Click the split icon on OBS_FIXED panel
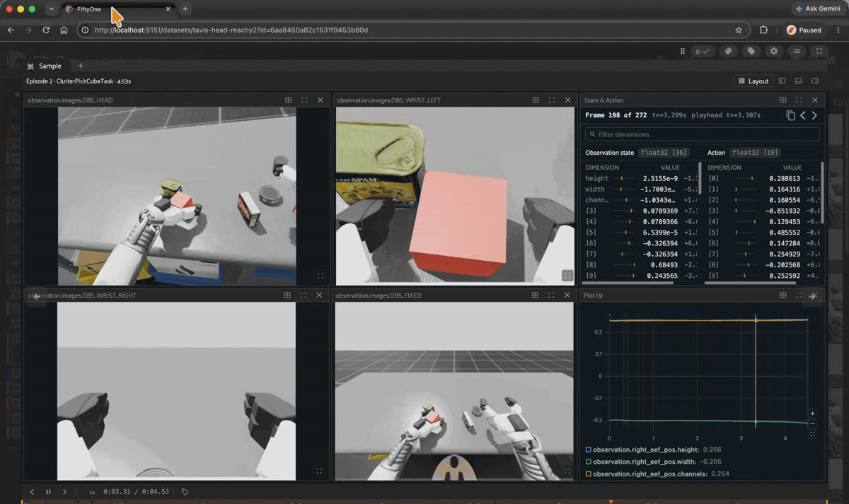 (536, 295)
